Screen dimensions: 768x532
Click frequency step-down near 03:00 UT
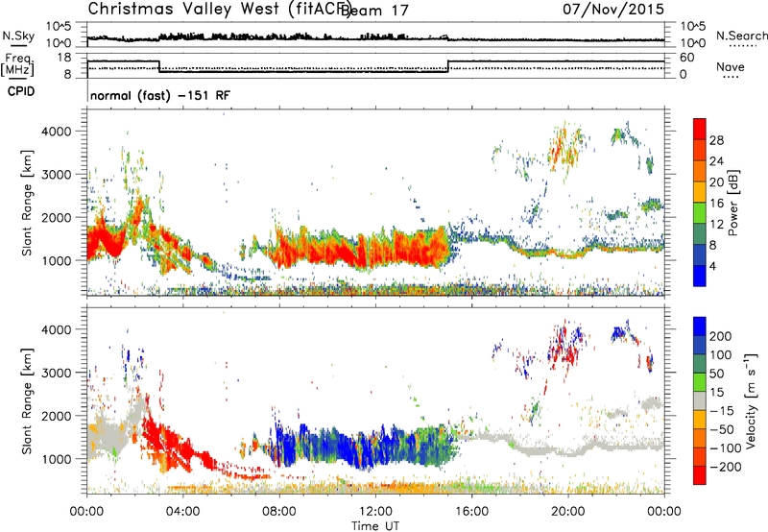159,66
